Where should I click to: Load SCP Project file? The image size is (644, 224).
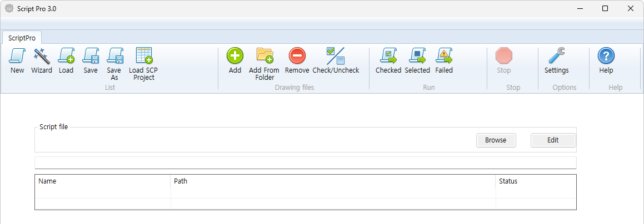[143, 64]
